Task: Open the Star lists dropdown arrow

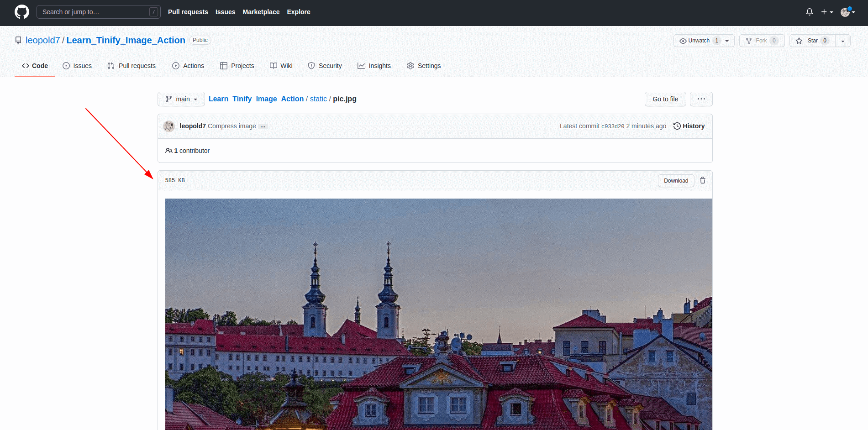Action: (842, 41)
